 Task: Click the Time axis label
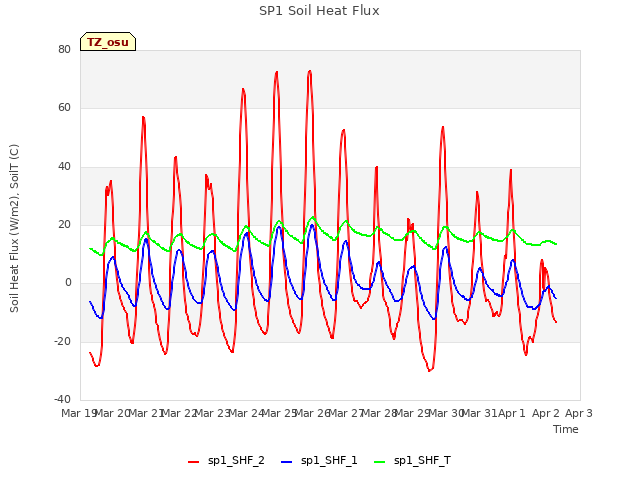pyautogui.click(x=565, y=429)
